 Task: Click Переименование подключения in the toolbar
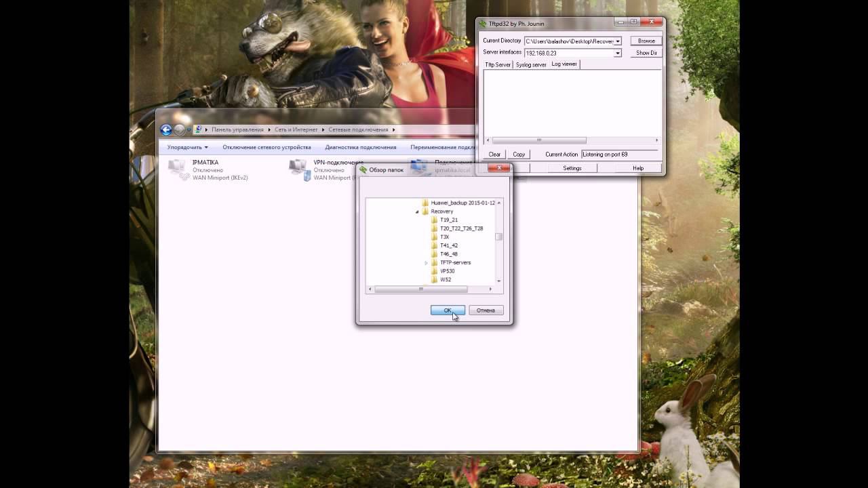[443, 147]
